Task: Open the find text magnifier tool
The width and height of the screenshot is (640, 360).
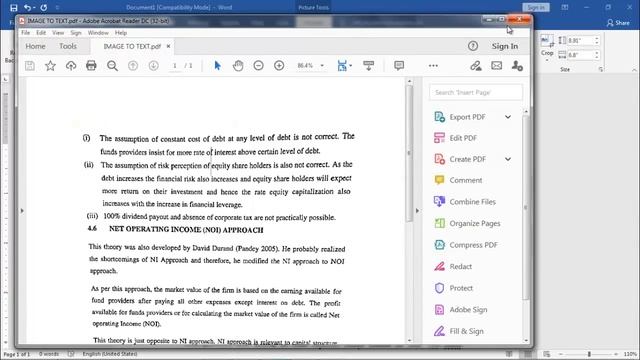Action: (x=112, y=66)
